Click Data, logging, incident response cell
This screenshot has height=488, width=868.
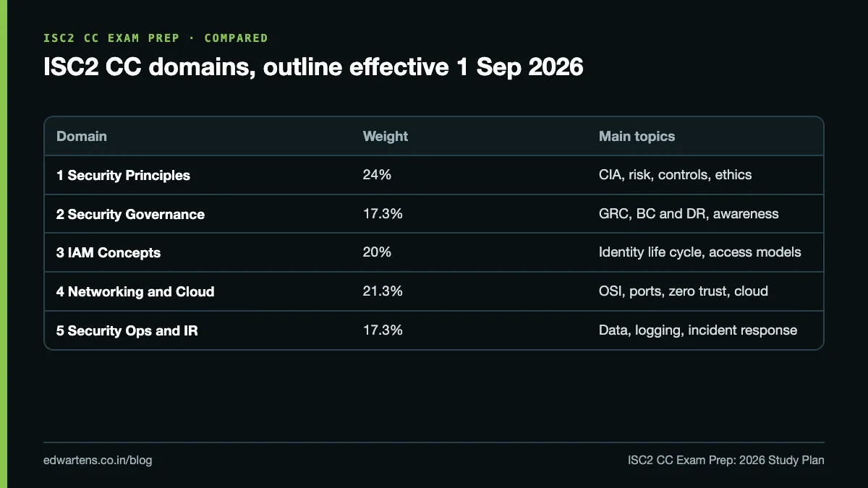[x=698, y=331]
